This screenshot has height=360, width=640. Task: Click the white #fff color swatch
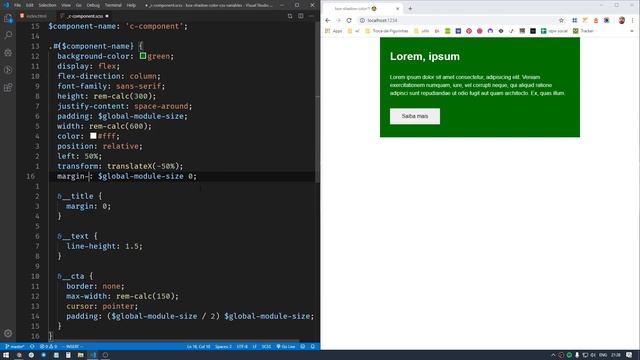pyautogui.click(x=93, y=136)
